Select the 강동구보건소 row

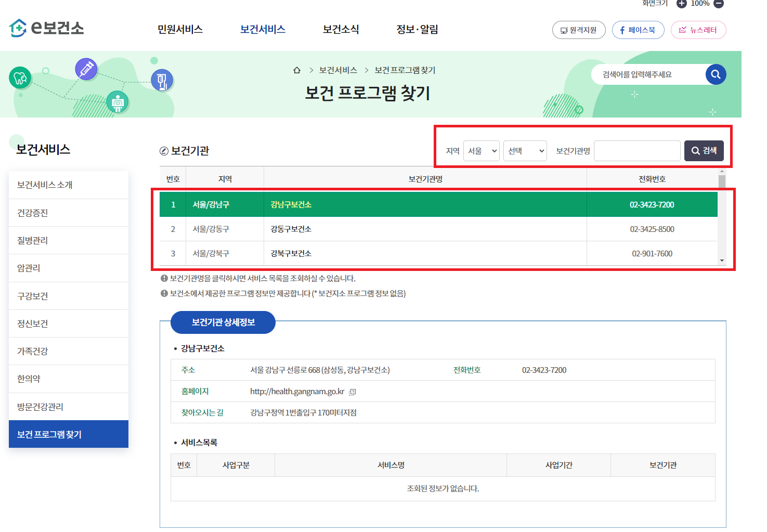tap(291, 229)
